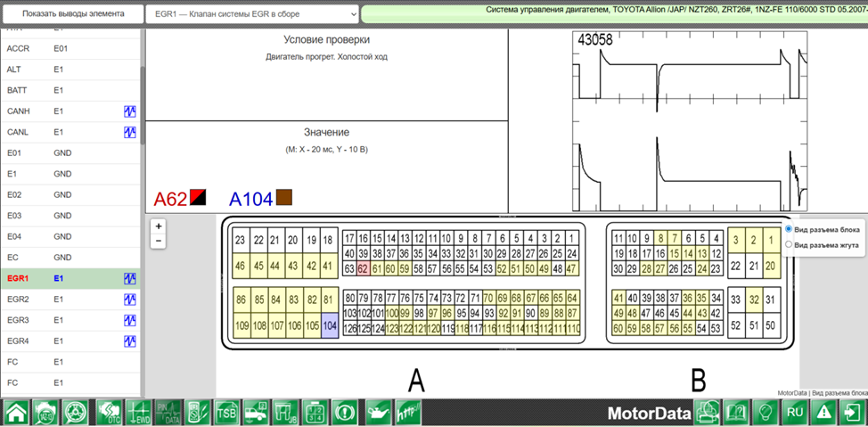Open the http web link icon
This screenshot has width=868, height=427.
(408, 413)
